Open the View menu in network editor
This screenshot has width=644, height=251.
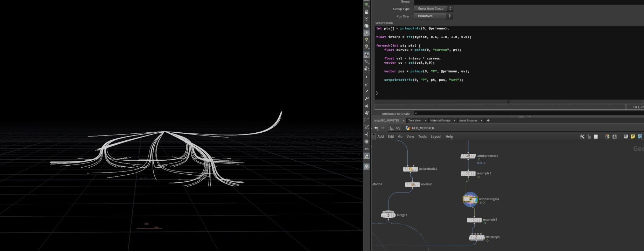tap(410, 137)
